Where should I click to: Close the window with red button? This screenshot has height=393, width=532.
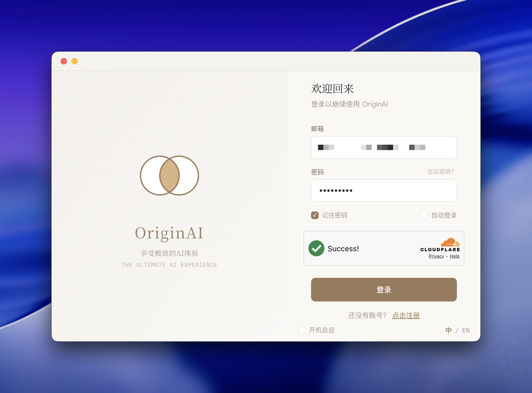pyautogui.click(x=64, y=61)
